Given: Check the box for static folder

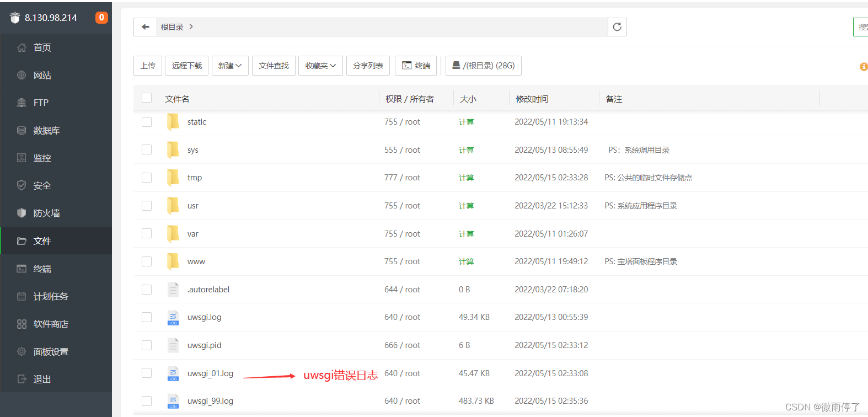Looking at the screenshot, I should [147, 122].
